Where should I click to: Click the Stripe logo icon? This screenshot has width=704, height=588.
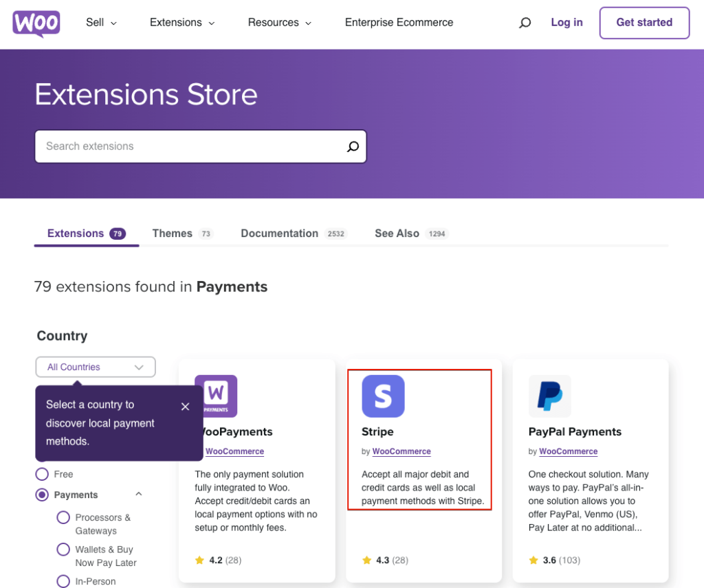click(383, 396)
